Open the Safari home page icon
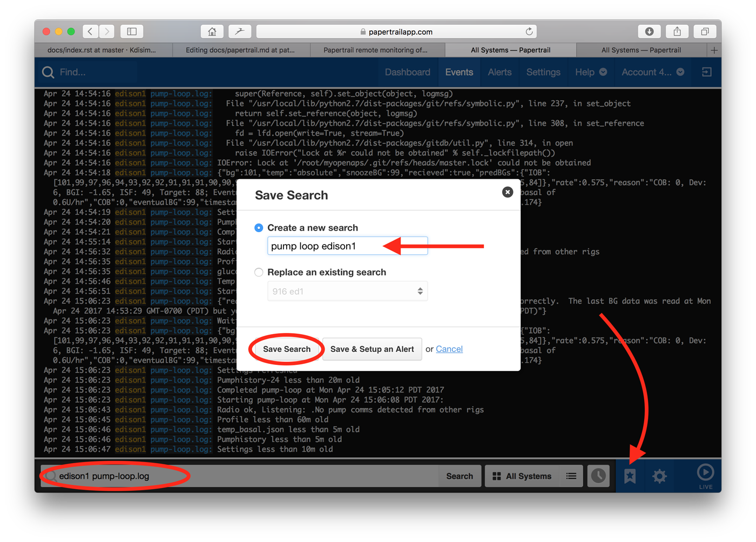 point(212,32)
